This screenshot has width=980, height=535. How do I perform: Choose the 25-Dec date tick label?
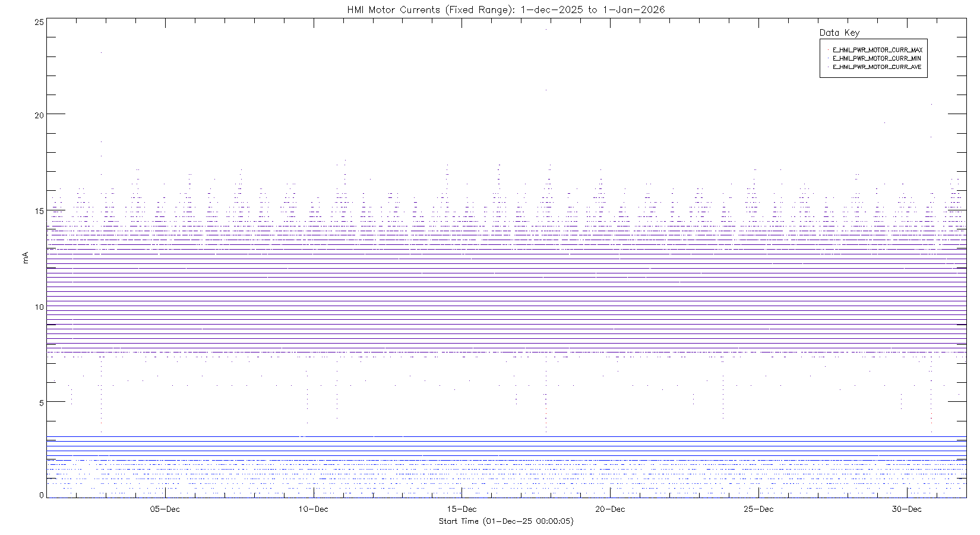click(758, 509)
